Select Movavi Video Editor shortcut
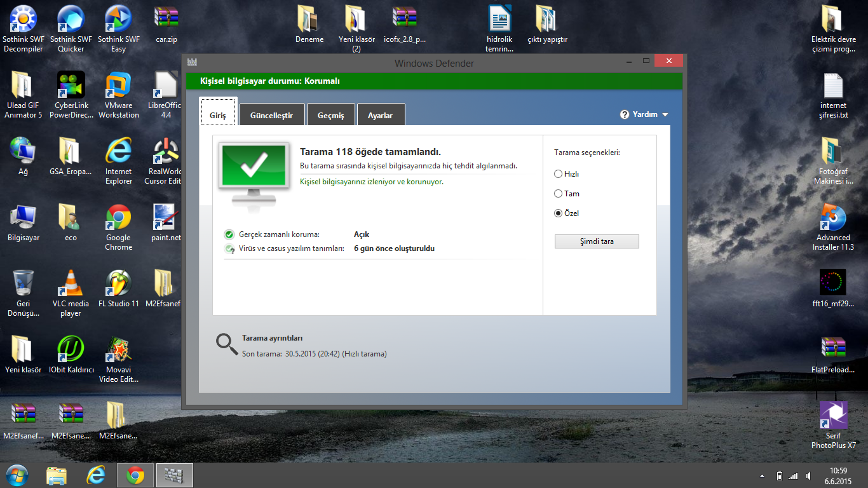868x488 pixels. coord(118,360)
